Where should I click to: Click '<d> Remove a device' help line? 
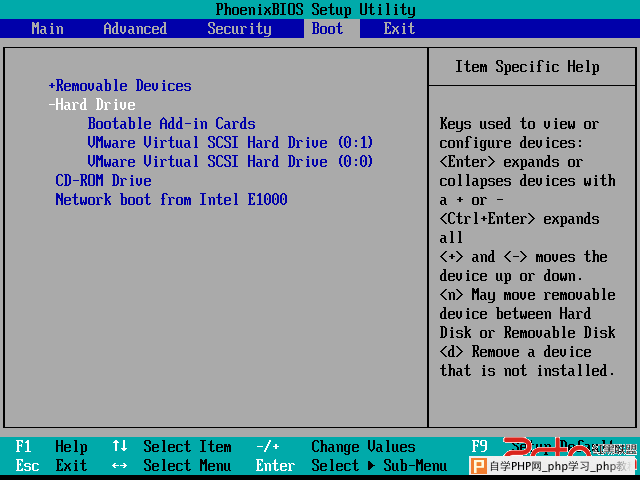click(x=515, y=351)
